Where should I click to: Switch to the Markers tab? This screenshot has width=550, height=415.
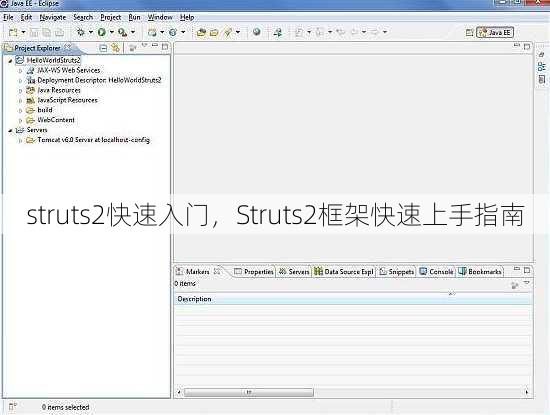197,272
